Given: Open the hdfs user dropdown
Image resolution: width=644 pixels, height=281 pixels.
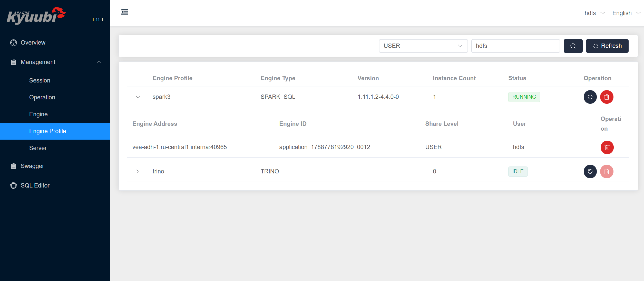Looking at the screenshot, I should [594, 13].
